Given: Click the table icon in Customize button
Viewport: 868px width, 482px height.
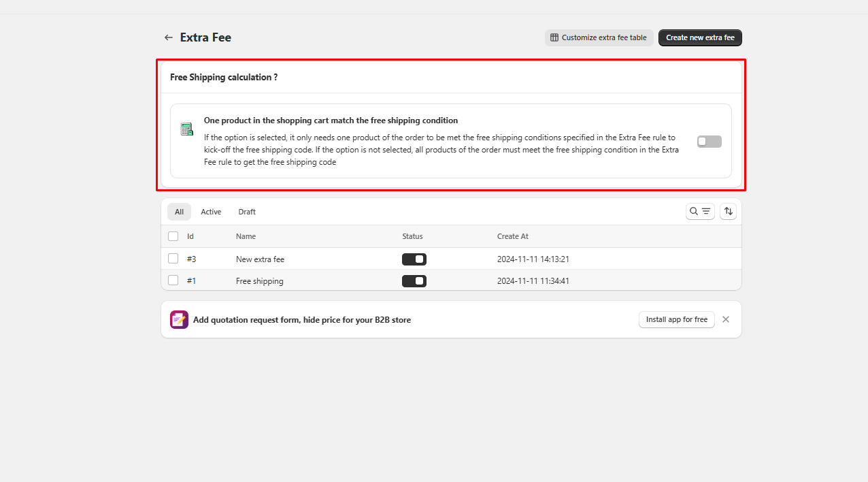Looking at the screenshot, I should [x=554, y=38].
